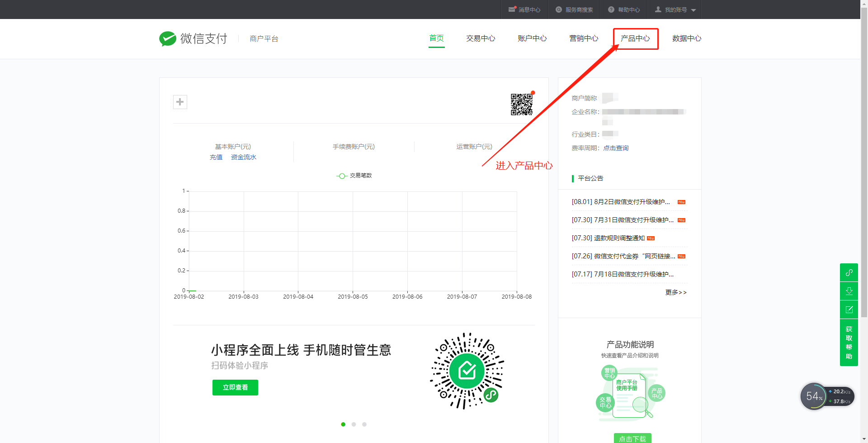Open the 交易中心 tab
868x443 pixels.
481,38
